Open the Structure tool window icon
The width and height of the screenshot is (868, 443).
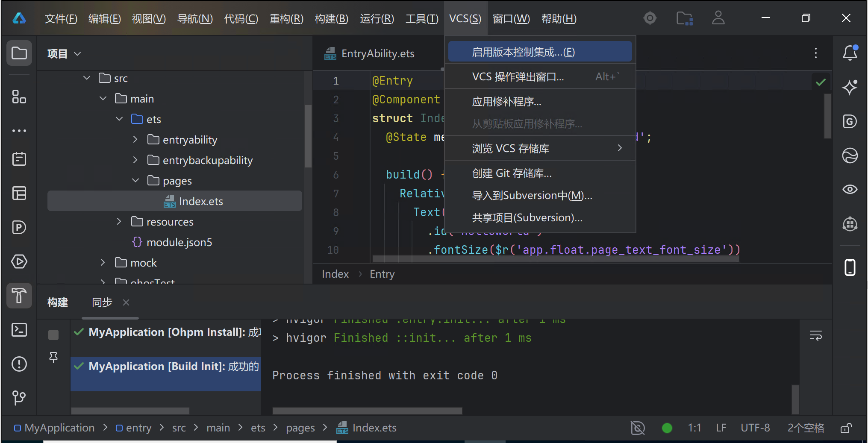pyautogui.click(x=19, y=97)
